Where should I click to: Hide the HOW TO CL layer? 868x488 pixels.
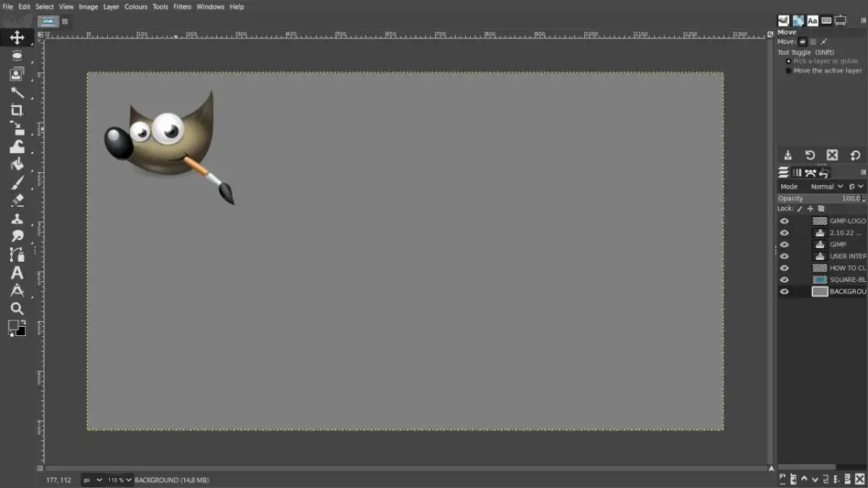(784, 267)
